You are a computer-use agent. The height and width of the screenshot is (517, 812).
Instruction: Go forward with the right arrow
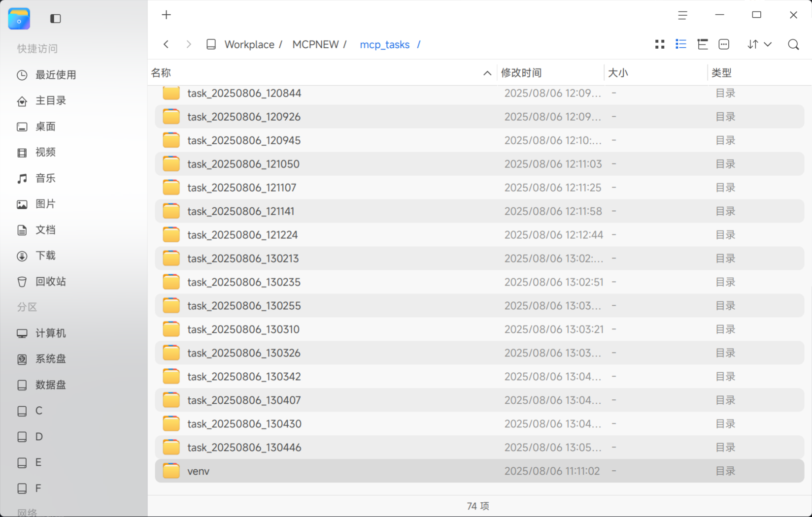click(x=189, y=44)
